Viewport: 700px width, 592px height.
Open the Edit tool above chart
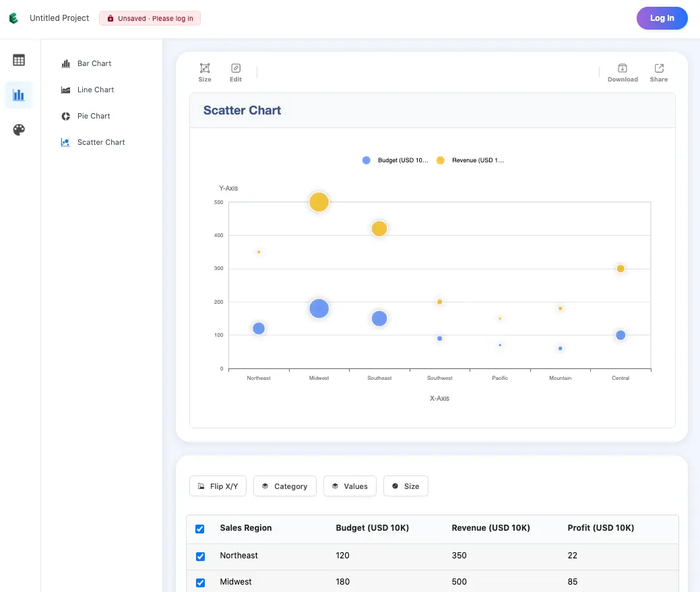[236, 73]
